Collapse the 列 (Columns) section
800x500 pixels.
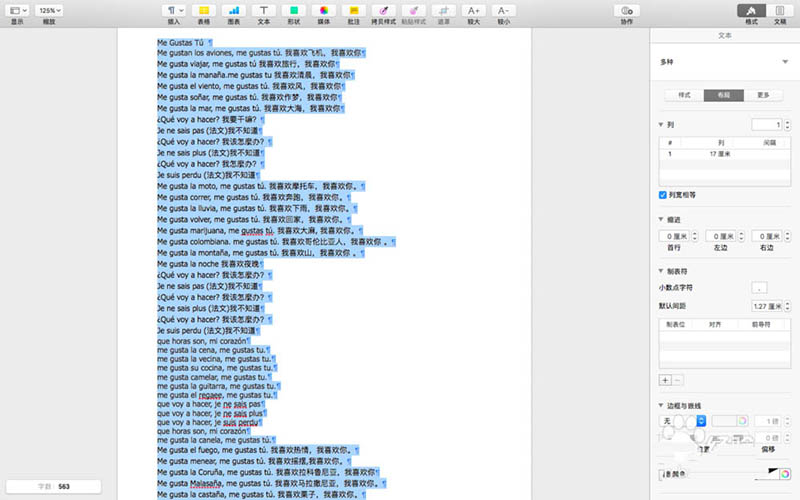tap(661, 124)
